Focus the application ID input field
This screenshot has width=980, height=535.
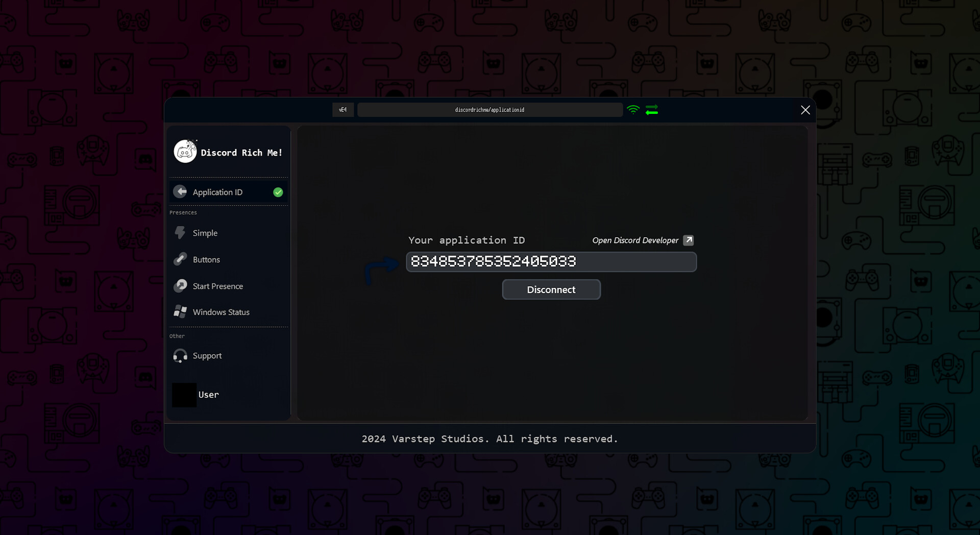(551, 261)
